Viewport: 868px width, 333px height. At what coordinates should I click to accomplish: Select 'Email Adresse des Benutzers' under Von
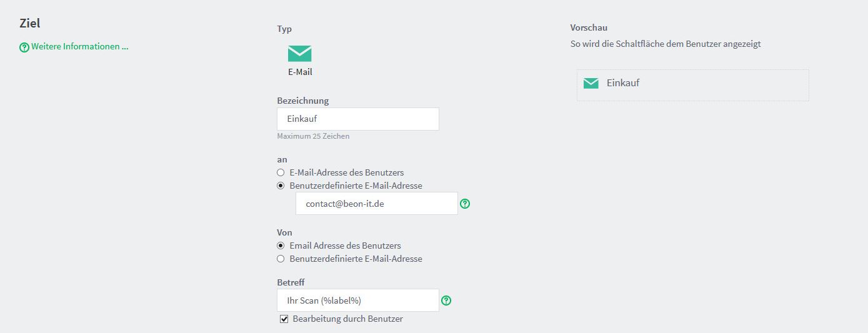tap(281, 246)
